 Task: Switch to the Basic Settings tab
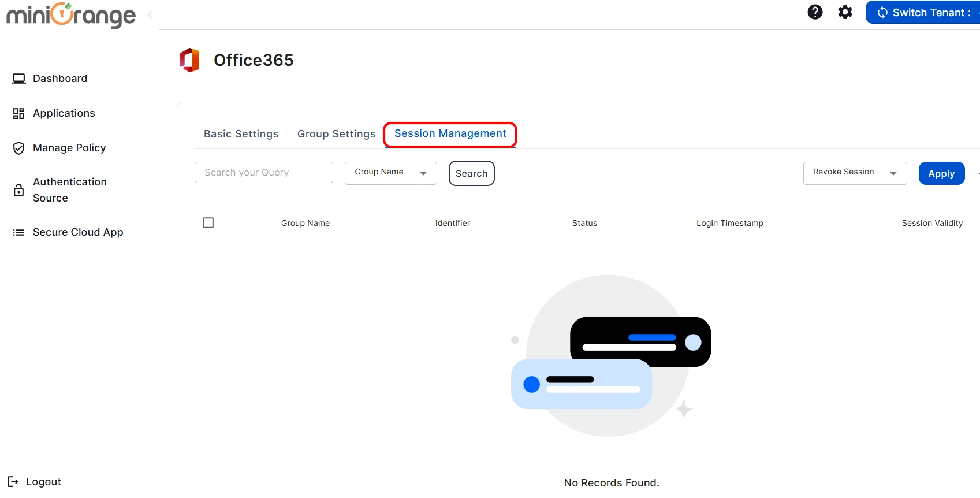click(x=241, y=134)
